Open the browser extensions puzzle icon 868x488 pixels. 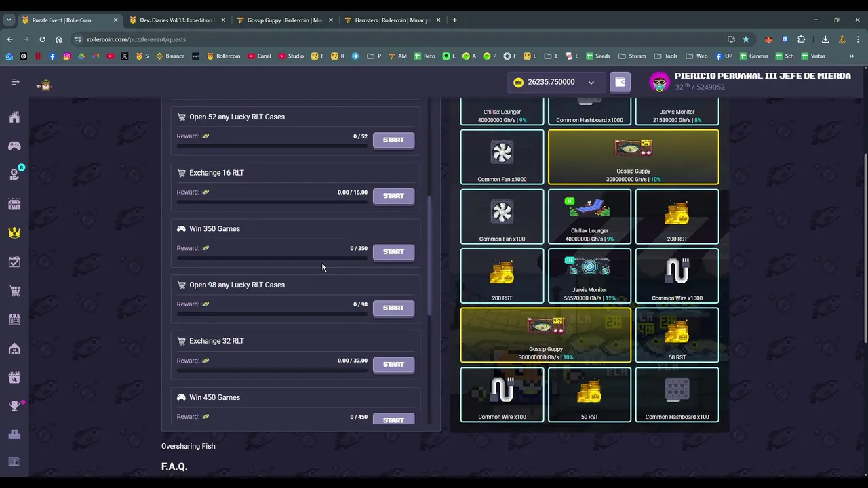[801, 39]
